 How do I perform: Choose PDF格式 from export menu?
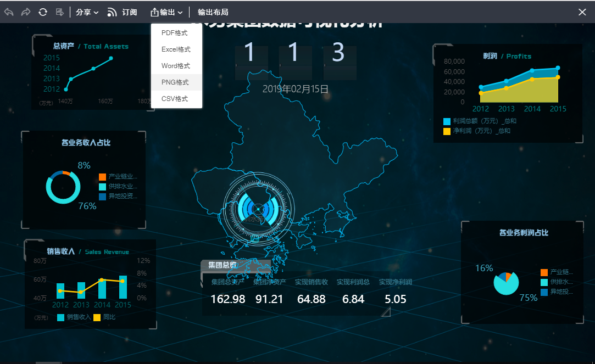click(175, 33)
